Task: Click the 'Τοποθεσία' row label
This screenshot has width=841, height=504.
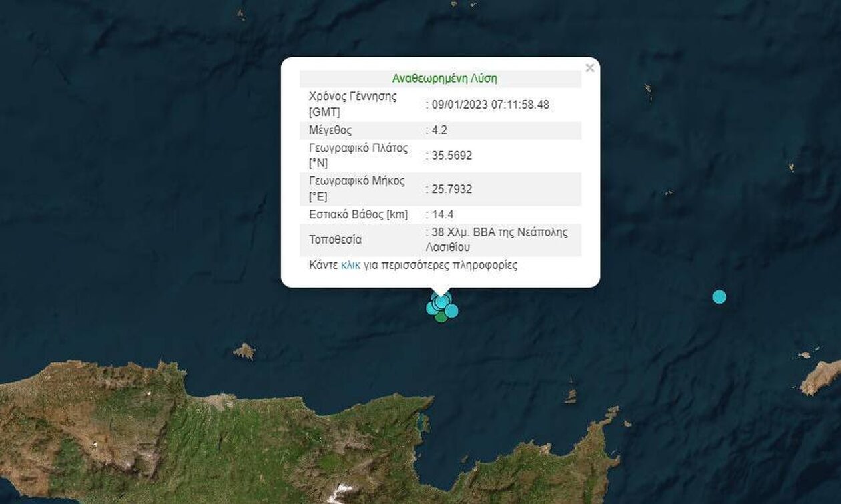Action: point(335,239)
